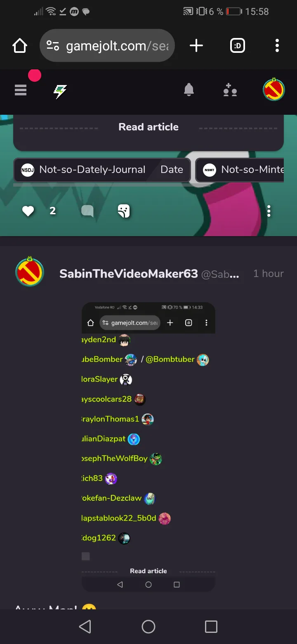Add a sticker with the sticker icon
297x644 pixels.
[x=124, y=211]
